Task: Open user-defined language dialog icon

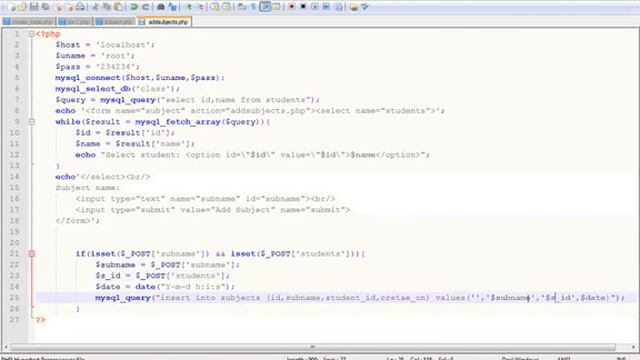Action: [x=276, y=7]
